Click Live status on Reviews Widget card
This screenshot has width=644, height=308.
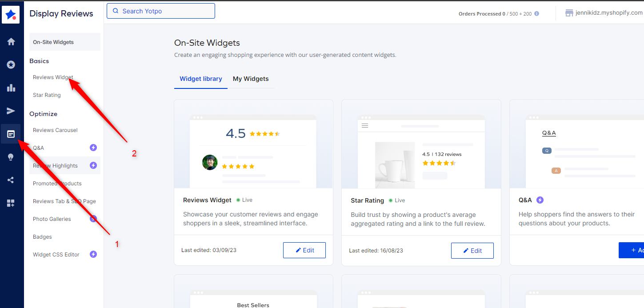[x=244, y=200]
